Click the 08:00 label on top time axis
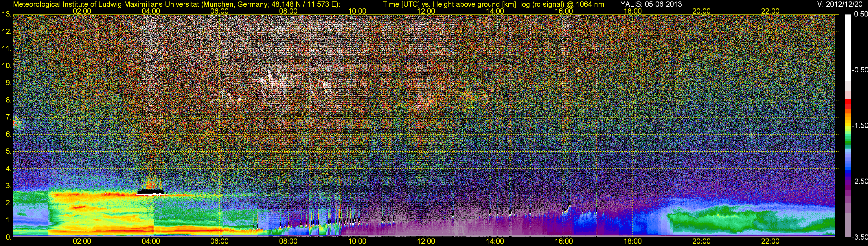Viewport: 868px width, 246px height. (288, 11)
